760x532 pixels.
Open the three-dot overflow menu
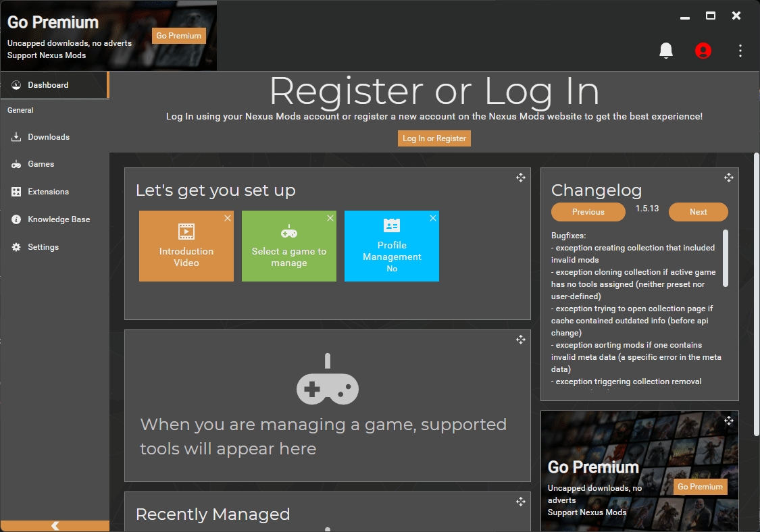(740, 51)
